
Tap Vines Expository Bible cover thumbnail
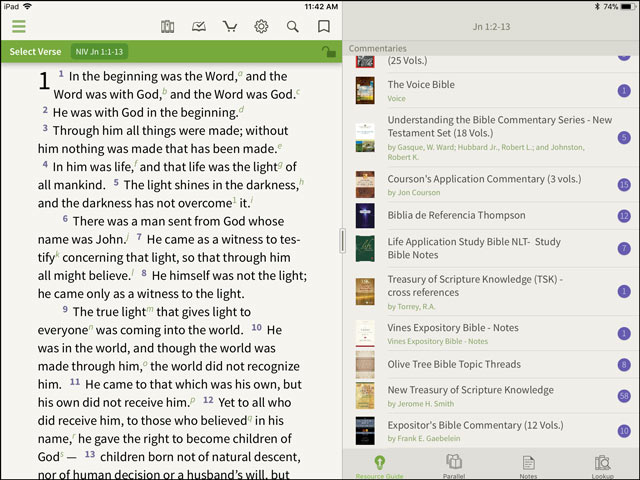point(365,333)
